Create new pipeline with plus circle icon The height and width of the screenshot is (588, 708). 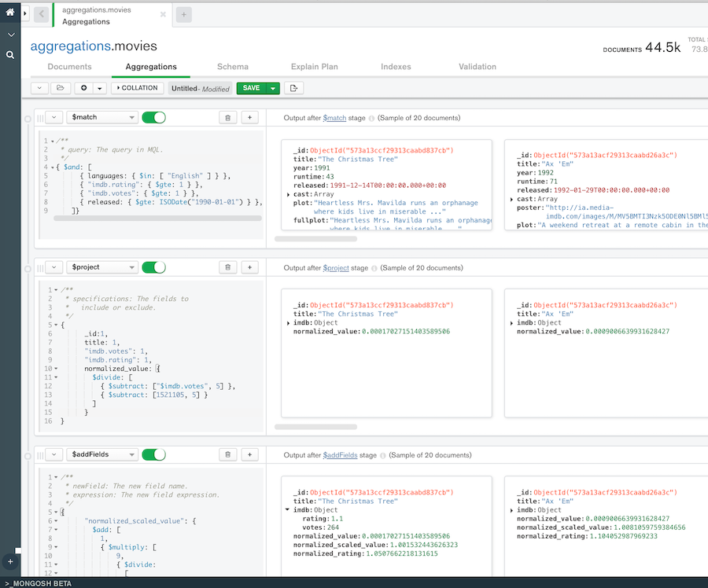[83, 88]
